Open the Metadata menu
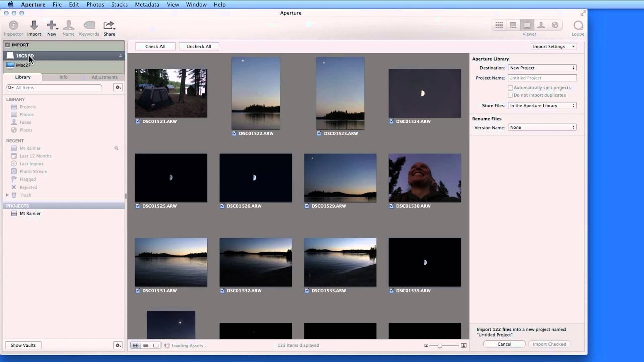644x362 pixels. [x=147, y=4]
